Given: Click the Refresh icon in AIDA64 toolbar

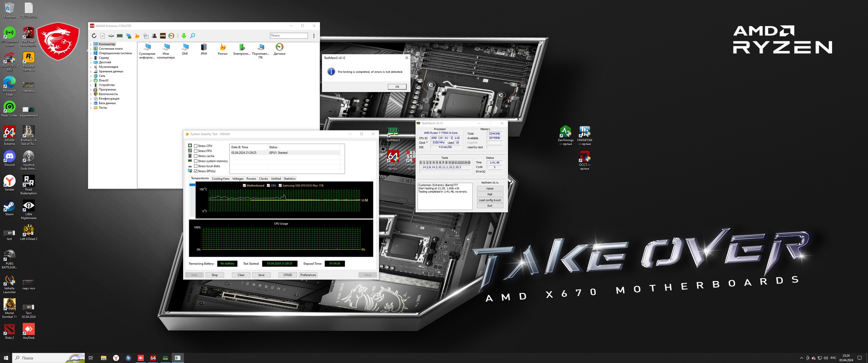Looking at the screenshot, I should (x=94, y=36).
